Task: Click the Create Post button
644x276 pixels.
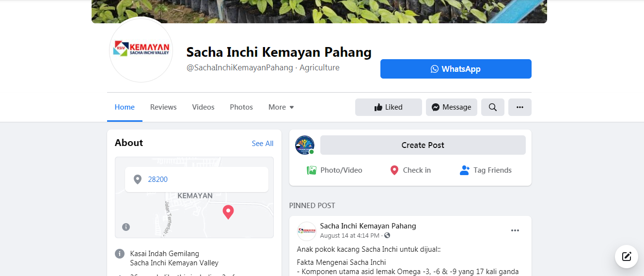Action: click(x=423, y=145)
